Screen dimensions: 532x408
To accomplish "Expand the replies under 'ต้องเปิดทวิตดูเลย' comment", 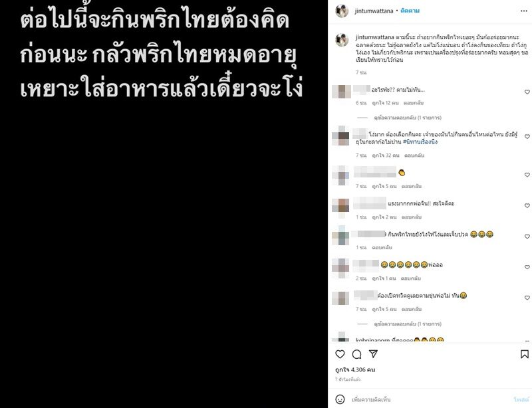I will coord(408,324).
